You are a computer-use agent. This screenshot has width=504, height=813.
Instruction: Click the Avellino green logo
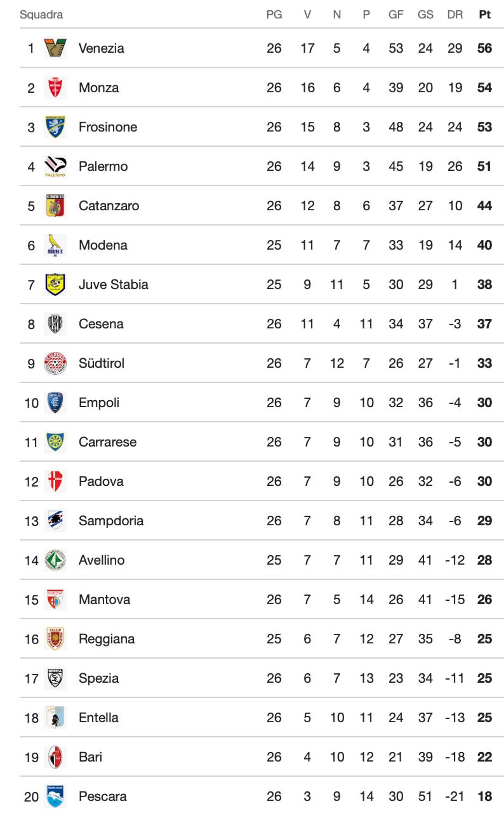click(x=55, y=560)
